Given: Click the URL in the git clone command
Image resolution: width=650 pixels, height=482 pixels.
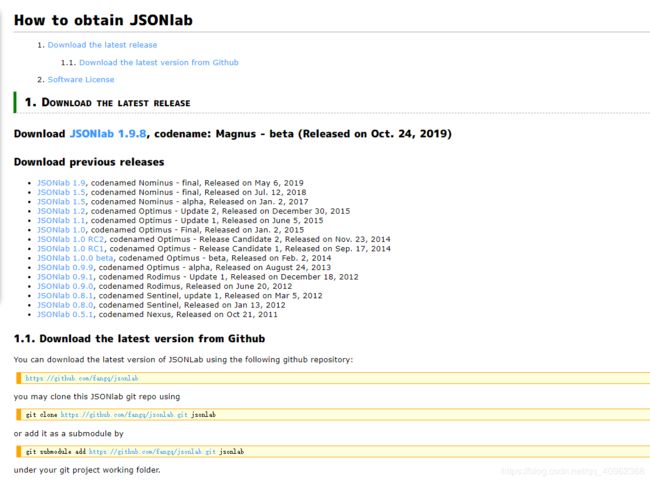Looking at the screenshot, I should coord(124,414).
